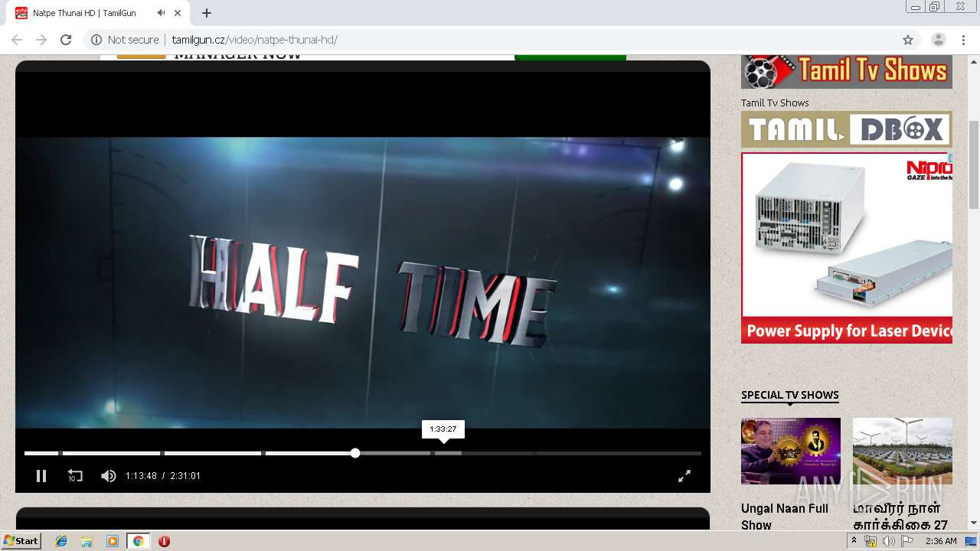The height and width of the screenshot is (551, 980).
Task: Open Action Center flag icon
Action: (907, 541)
